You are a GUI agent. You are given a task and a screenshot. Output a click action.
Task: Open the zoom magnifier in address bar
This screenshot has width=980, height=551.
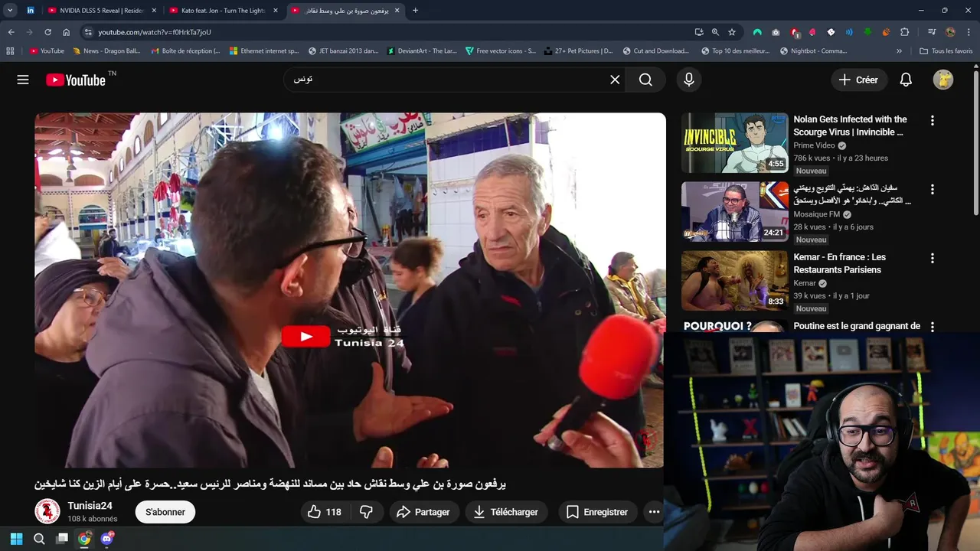[715, 32]
